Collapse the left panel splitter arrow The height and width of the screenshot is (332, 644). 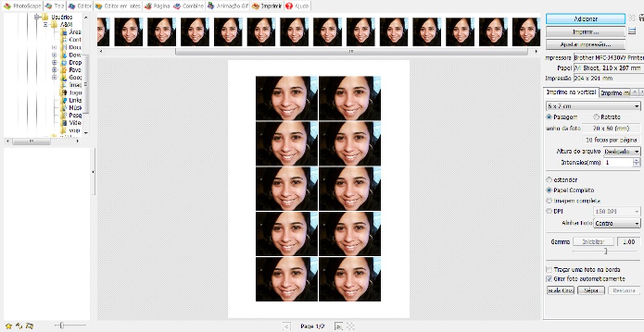(93, 171)
